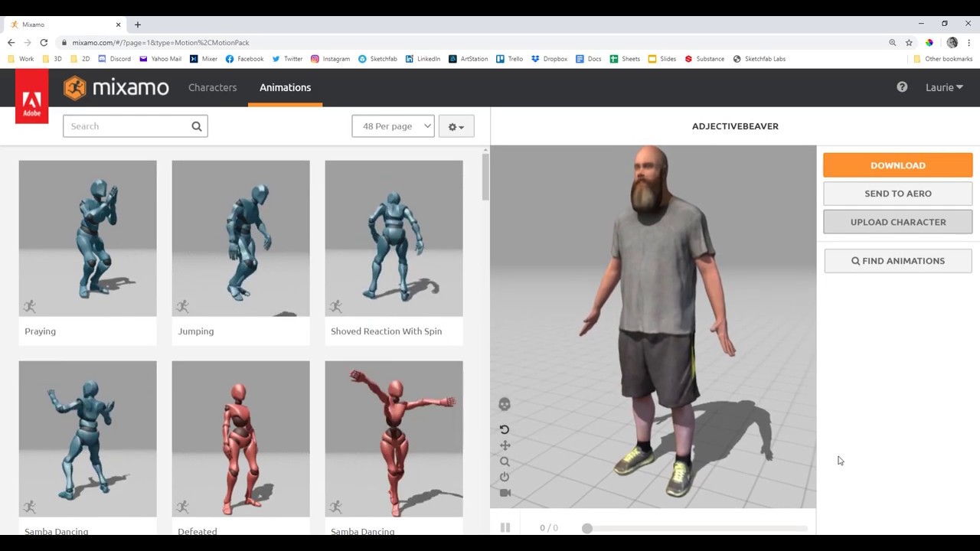Click the pause playback button
The width and height of the screenshot is (980, 551).
click(505, 528)
